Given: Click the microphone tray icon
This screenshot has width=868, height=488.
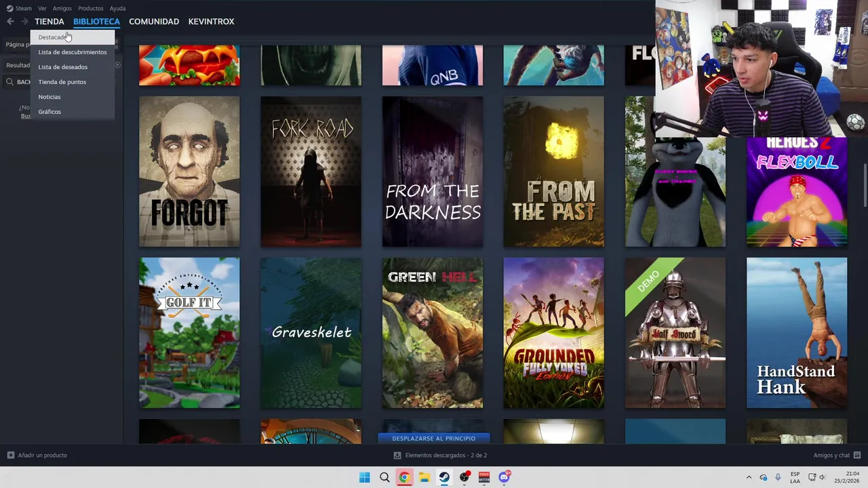Looking at the screenshot, I should 778,477.
